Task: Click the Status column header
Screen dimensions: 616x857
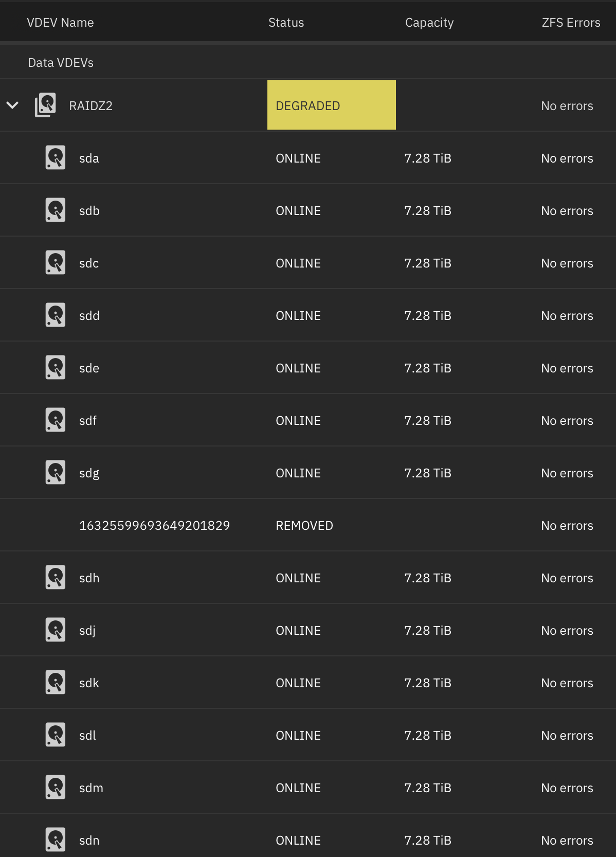Action: click(x=286, y=23)
